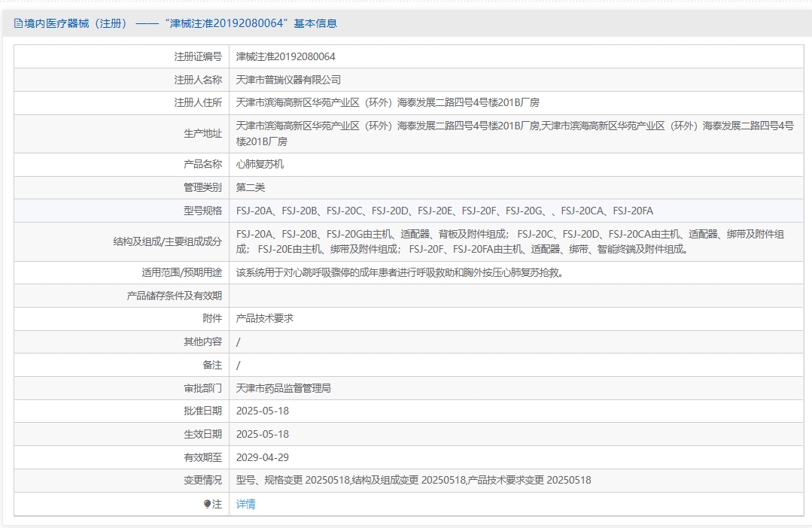
Task: Click the 有效期至 label
Action: point(202,457)
